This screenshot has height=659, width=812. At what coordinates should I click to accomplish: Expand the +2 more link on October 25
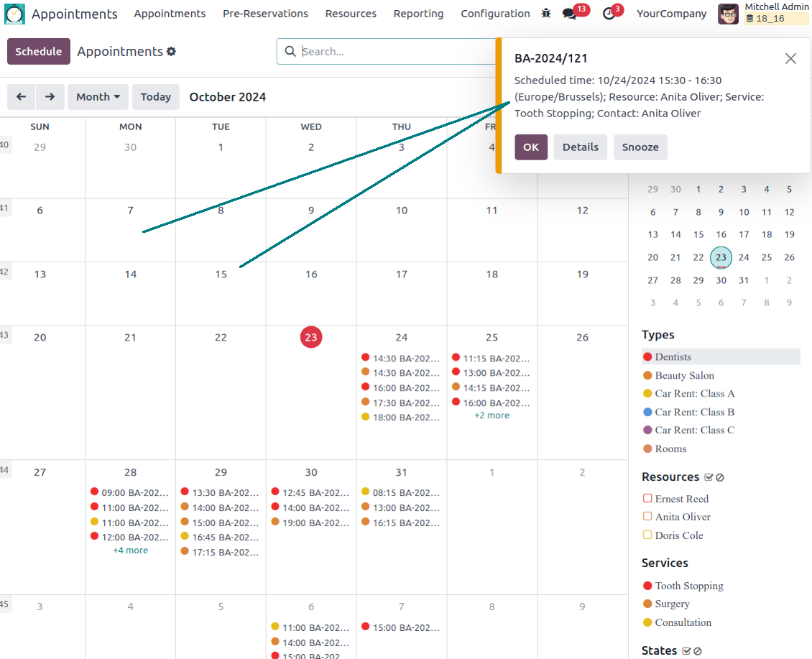click(492, 415)
